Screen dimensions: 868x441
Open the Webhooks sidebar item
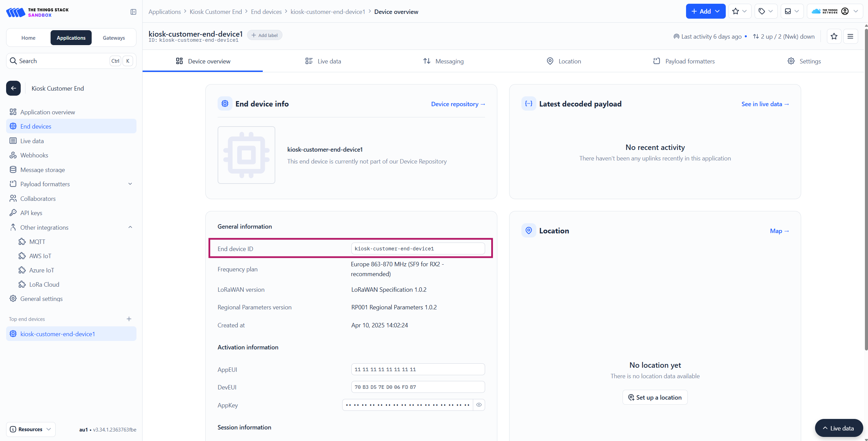coord(34,155)
